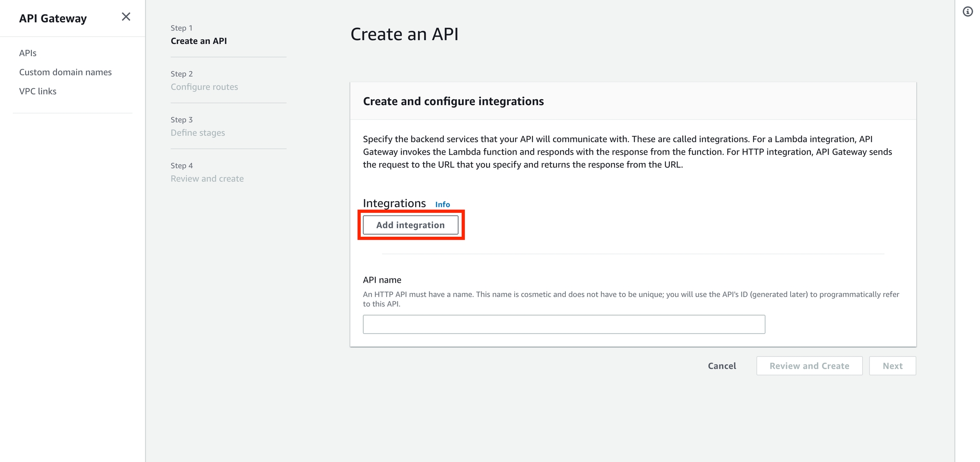Close the API Gateway navigation panel
The height and width of the screenshot is (462, 980).
pos(125,17)
